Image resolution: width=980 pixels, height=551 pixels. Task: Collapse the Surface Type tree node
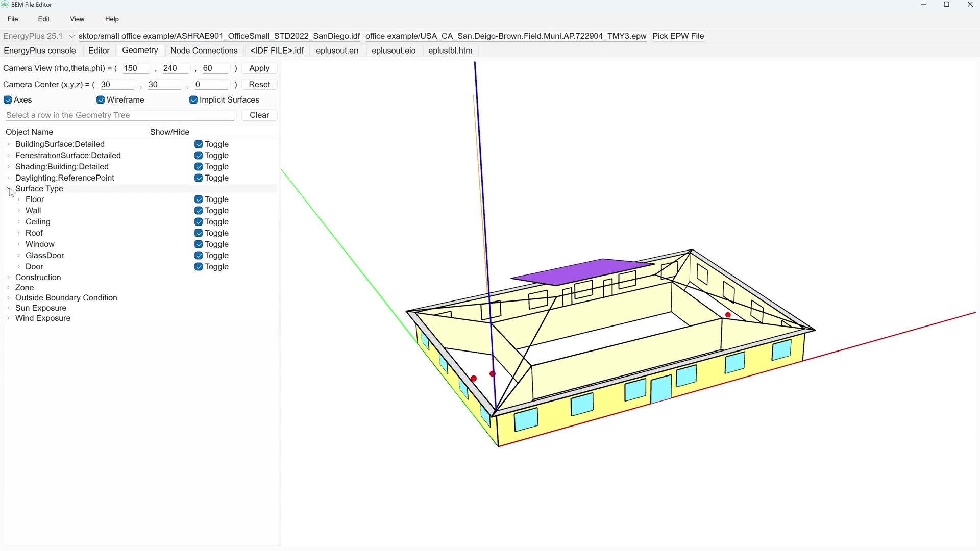pyautogui.click(x=9, y=189)
